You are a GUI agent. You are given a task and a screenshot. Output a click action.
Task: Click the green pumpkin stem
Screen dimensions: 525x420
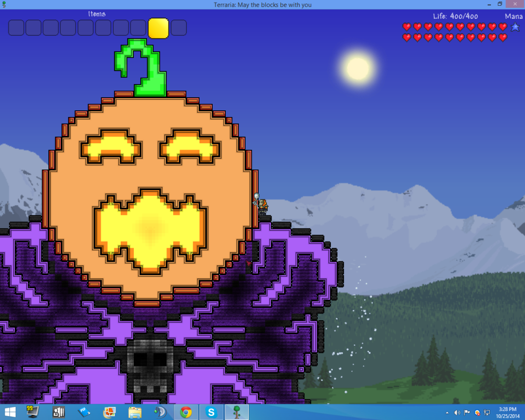(141, 67)
